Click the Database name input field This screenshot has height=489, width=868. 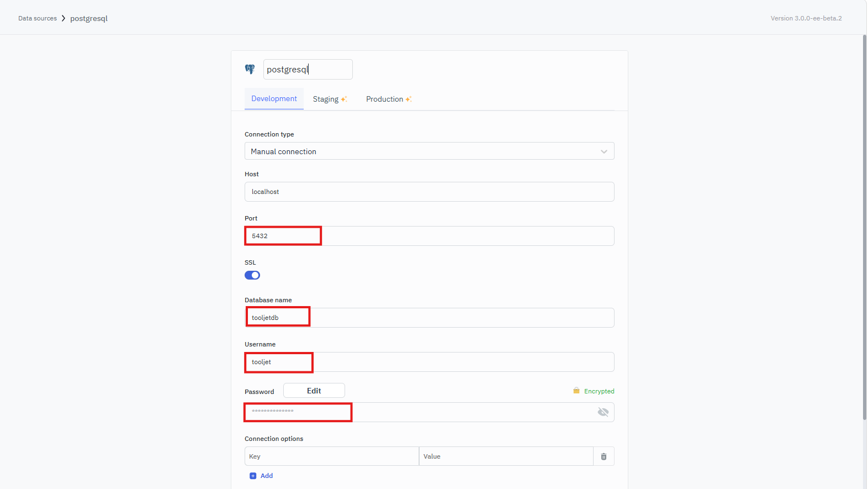430,318
